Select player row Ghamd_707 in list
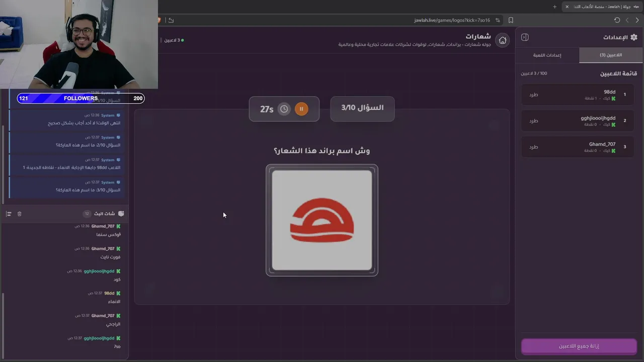 578,147
